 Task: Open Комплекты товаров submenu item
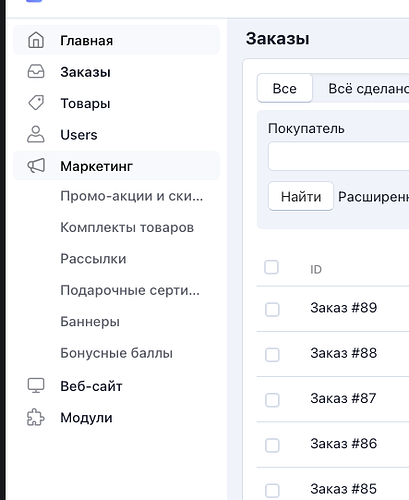(127, 227)
